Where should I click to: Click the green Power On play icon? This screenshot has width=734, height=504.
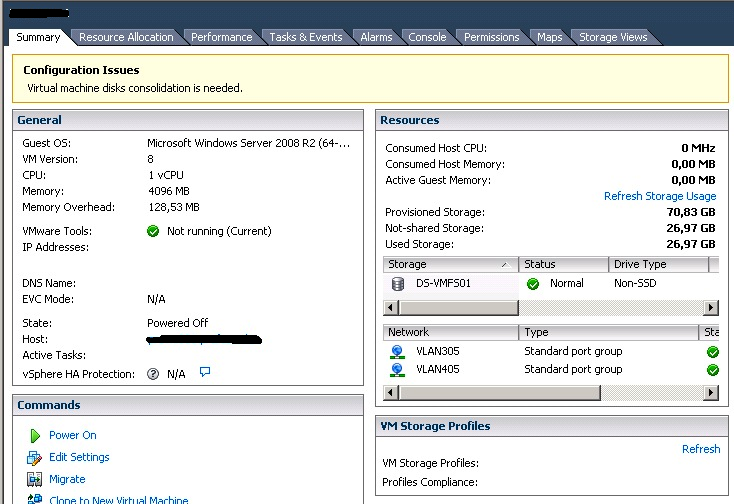click(x=35, y=436)
